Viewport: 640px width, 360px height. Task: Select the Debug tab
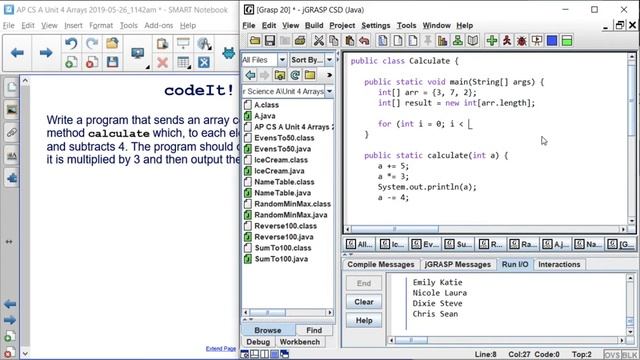coord(258,342)
